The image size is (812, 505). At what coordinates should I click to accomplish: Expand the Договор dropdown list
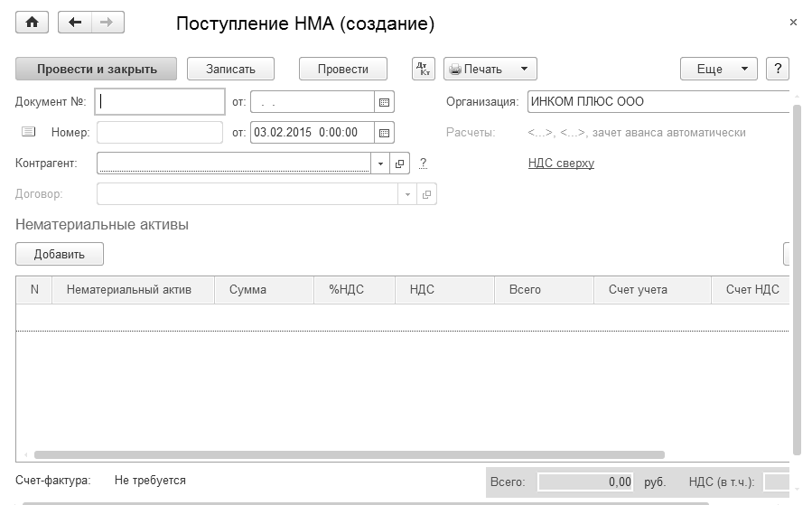(x=407, y=194)
